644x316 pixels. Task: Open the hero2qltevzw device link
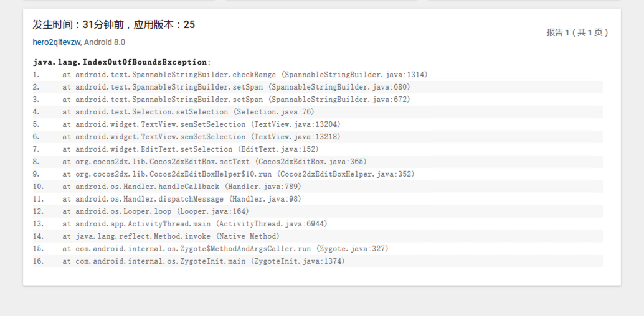tap(56, 42)
